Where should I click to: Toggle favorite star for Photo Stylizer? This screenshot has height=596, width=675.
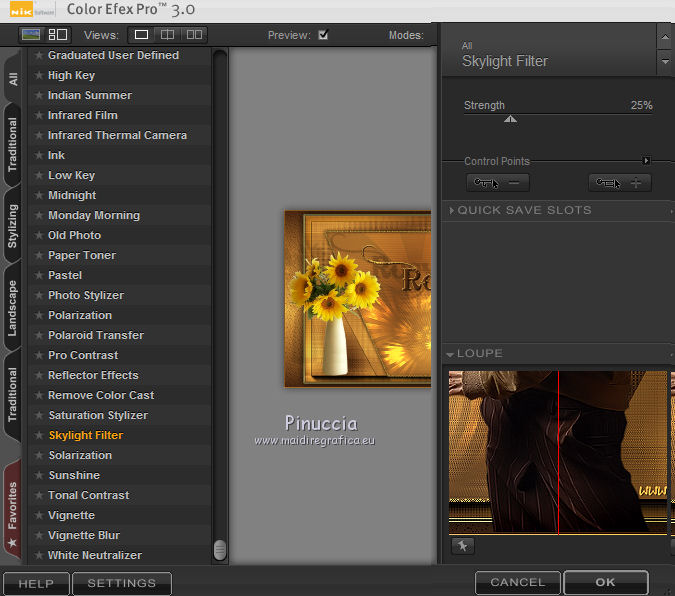[39, 295]
